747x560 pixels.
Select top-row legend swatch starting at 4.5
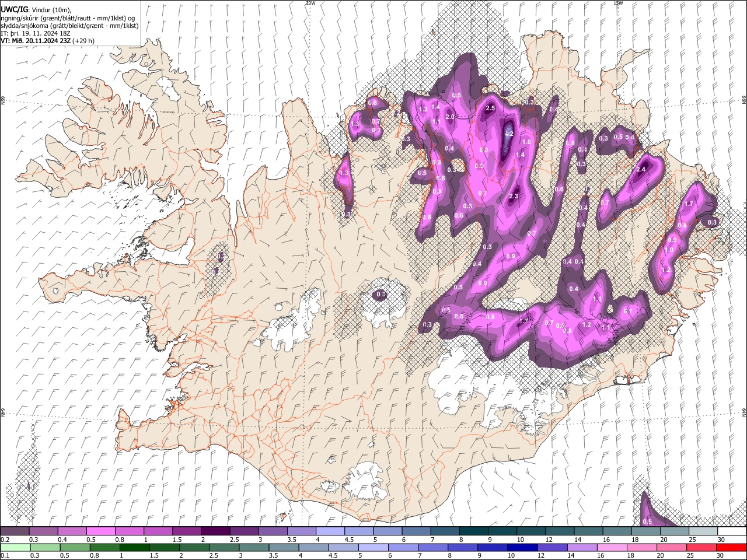pyautogui.click(x=358, y=531)
